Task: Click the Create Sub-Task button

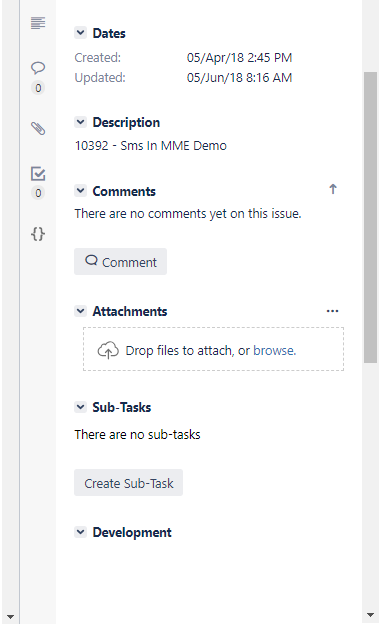Action: click(x=128, y=482)
